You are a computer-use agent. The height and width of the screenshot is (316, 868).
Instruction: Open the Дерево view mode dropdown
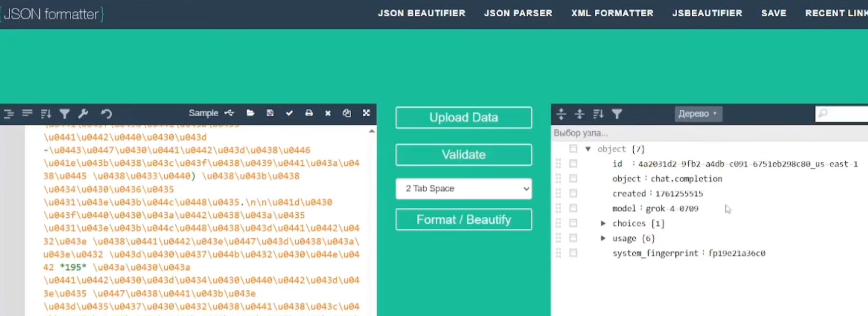698,114
